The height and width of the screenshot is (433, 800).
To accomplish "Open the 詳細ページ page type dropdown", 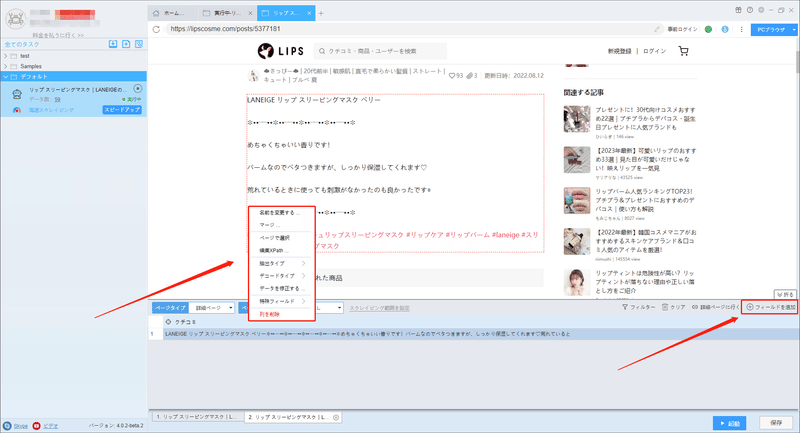I will coord(212,308).
